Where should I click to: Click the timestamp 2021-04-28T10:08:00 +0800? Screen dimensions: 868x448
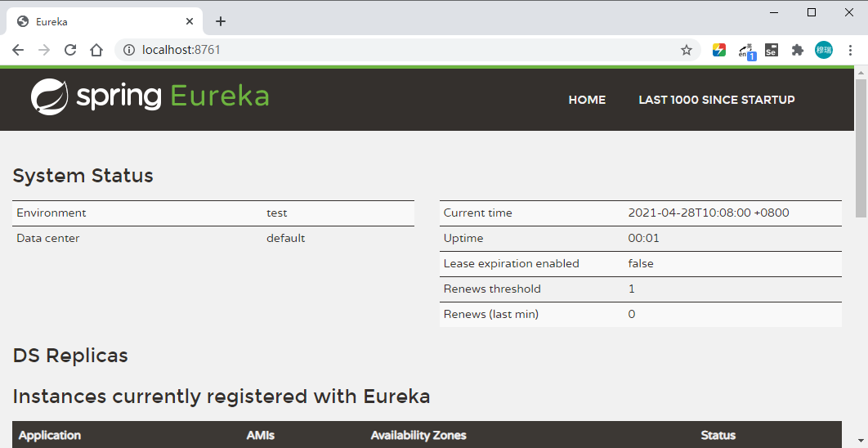[x=709, y=213]
